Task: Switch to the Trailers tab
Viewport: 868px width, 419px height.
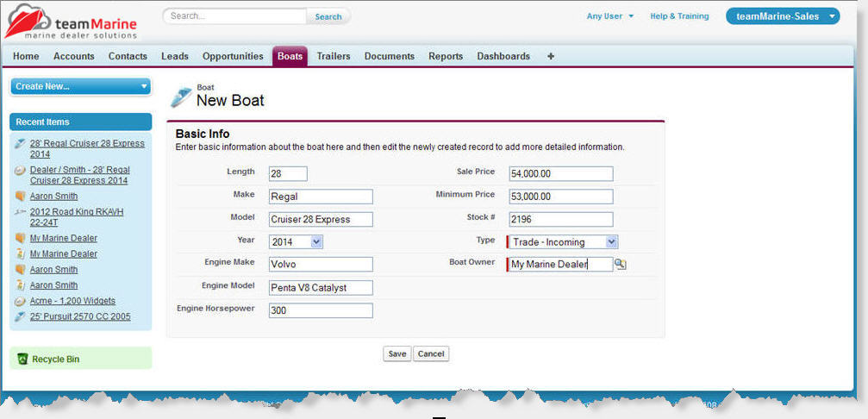Action: pos(334,57)
